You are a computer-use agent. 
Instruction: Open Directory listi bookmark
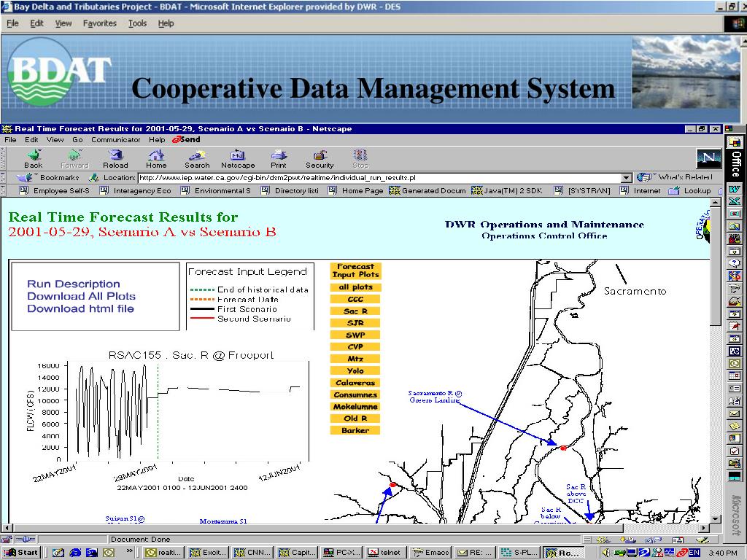290,190
